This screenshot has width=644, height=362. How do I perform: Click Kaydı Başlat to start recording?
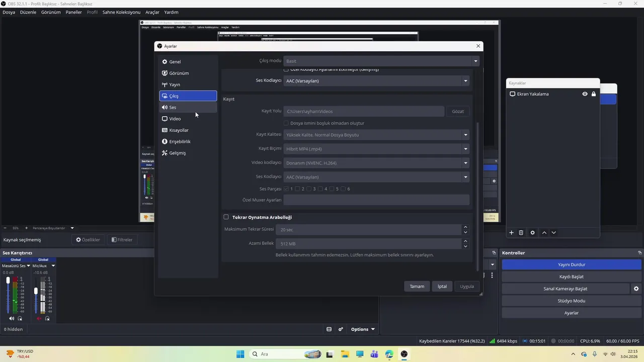(x=572, y=277)
